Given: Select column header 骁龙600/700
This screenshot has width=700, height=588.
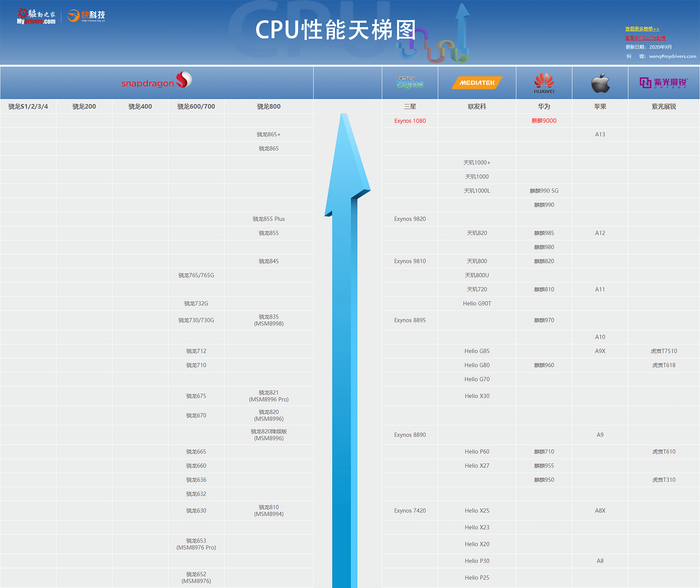Looking at the screenshot, I should [196, 106].
